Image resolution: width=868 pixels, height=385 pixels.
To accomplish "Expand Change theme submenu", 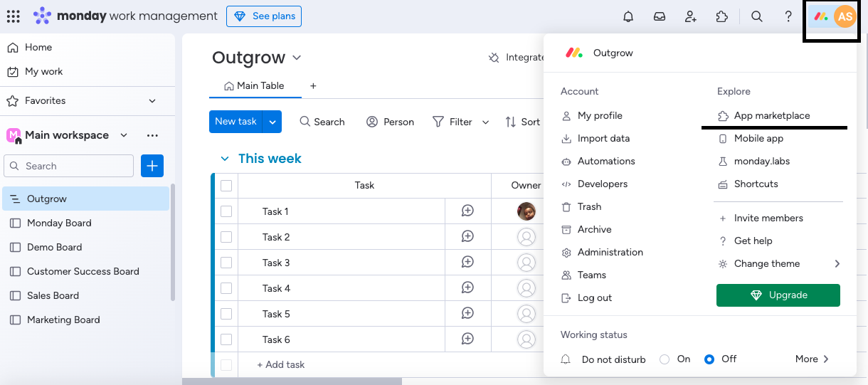I will tap(837, 263).
